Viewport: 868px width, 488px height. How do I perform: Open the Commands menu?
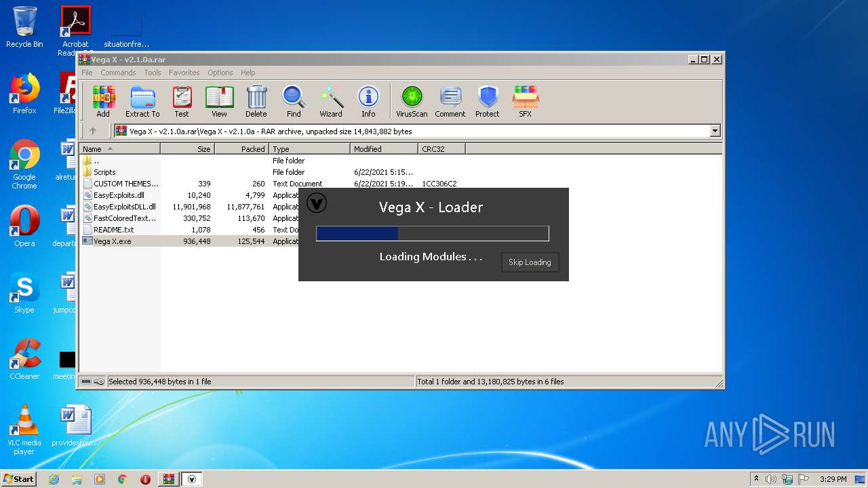(x=118, y=73)
